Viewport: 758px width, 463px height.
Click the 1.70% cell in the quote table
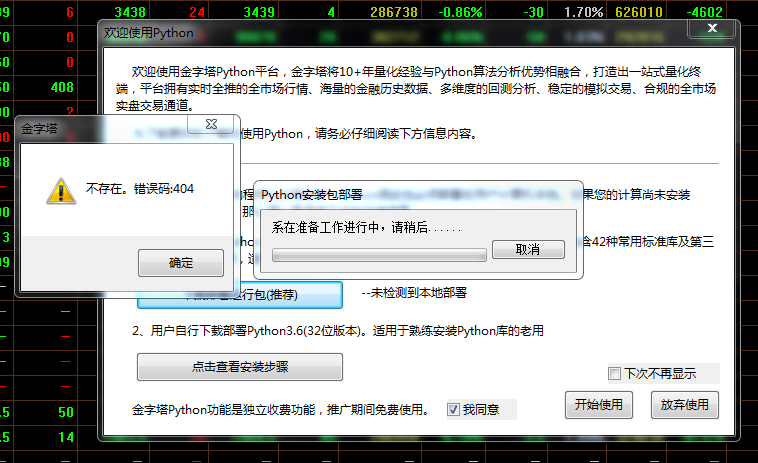click(x=583, y=12)
